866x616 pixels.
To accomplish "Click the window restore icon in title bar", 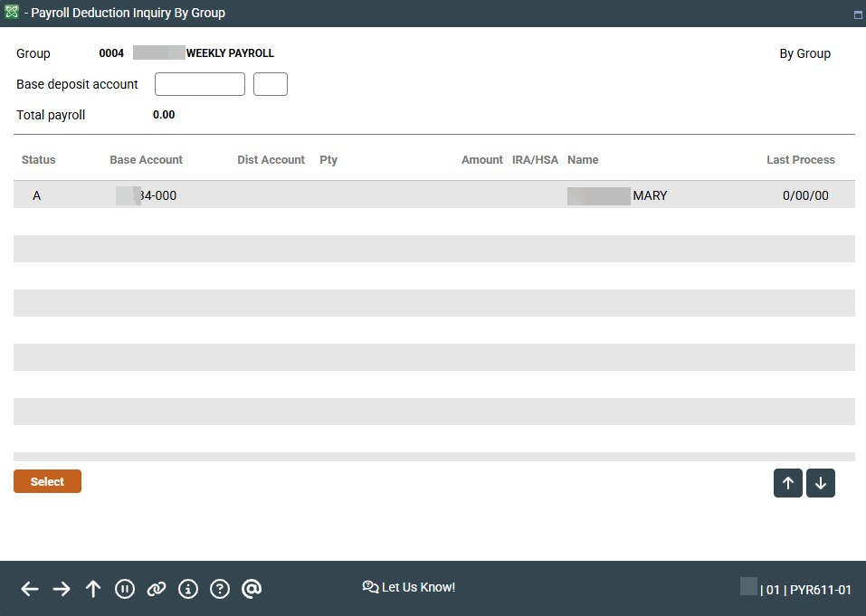I will tap(857, 14).
